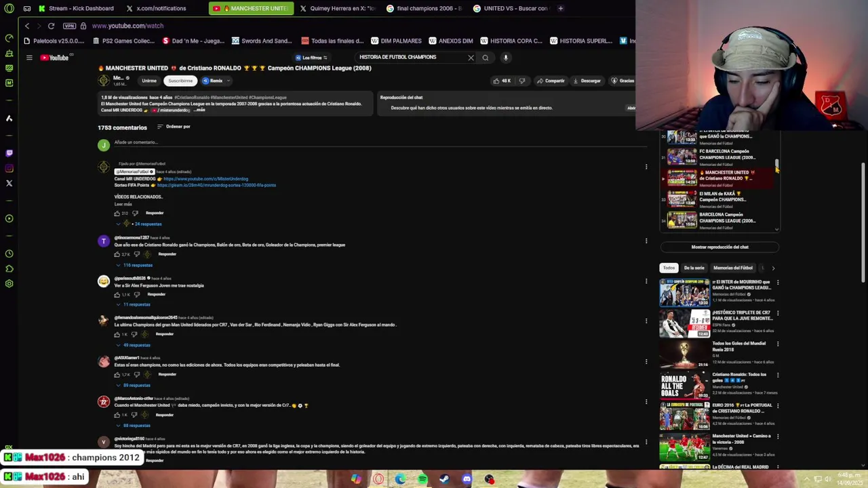Switch to x.com/notifications tab
Screen dimensions: 868x488
tap(161, 8)
